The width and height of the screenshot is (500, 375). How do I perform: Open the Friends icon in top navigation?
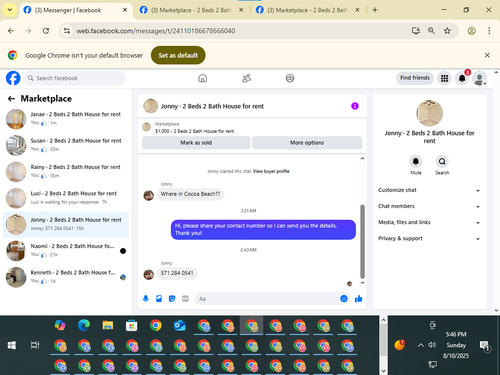pos(246,78)
